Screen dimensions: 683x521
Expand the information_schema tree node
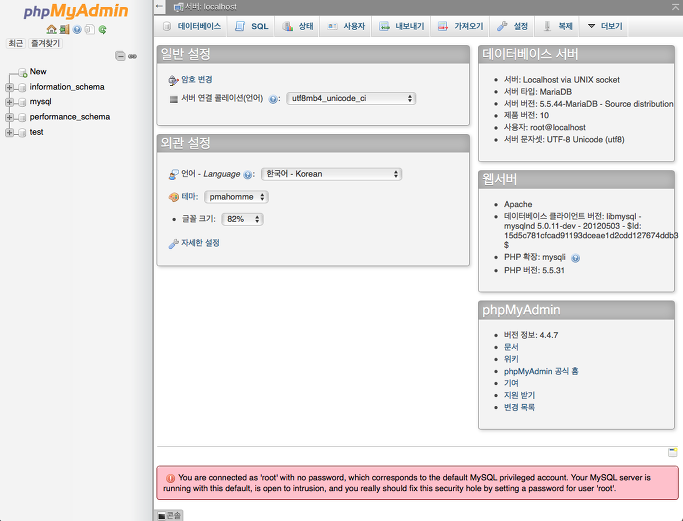9,88
